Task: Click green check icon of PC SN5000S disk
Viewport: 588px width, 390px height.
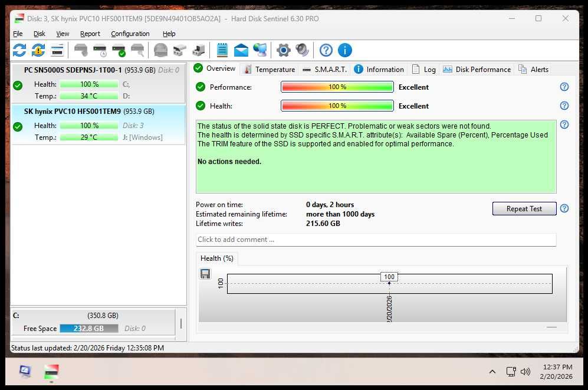Action: [x=18, y=86]
